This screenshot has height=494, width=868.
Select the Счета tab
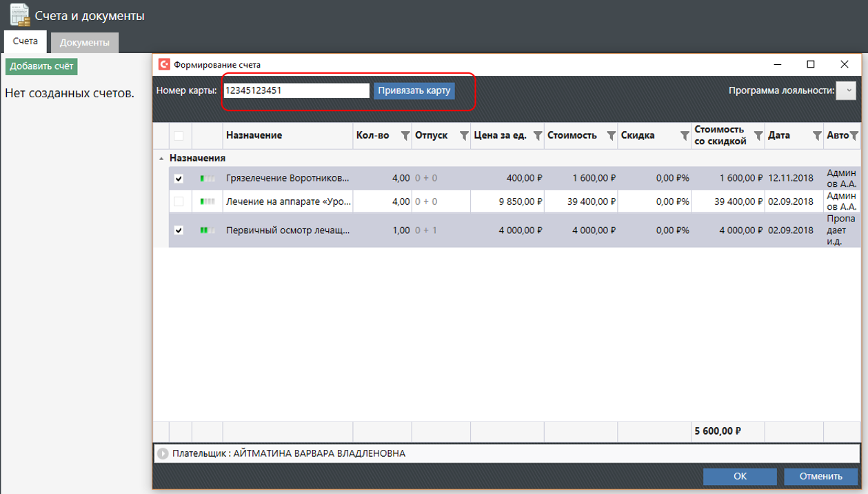(26, 41)
